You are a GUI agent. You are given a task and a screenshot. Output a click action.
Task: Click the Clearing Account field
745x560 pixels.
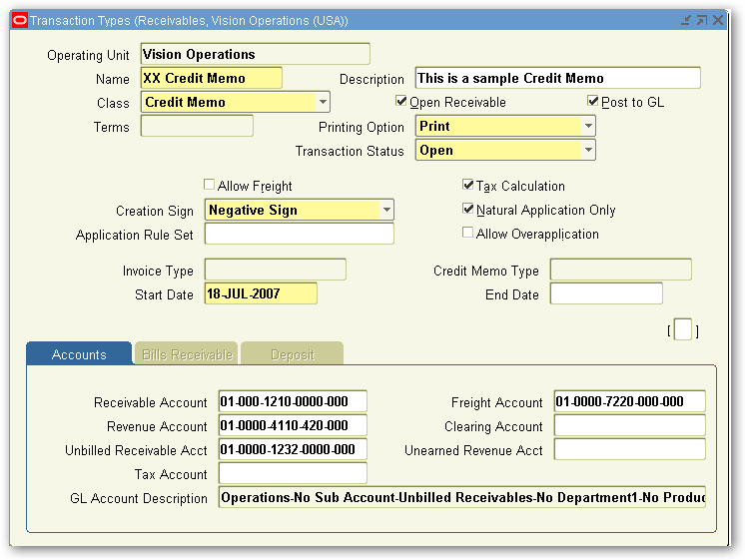(629, 425)
